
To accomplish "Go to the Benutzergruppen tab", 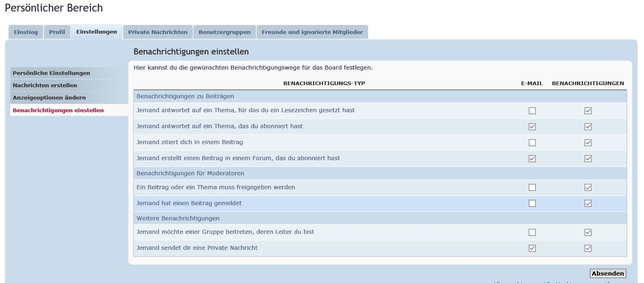I will (x=225, y=32).
